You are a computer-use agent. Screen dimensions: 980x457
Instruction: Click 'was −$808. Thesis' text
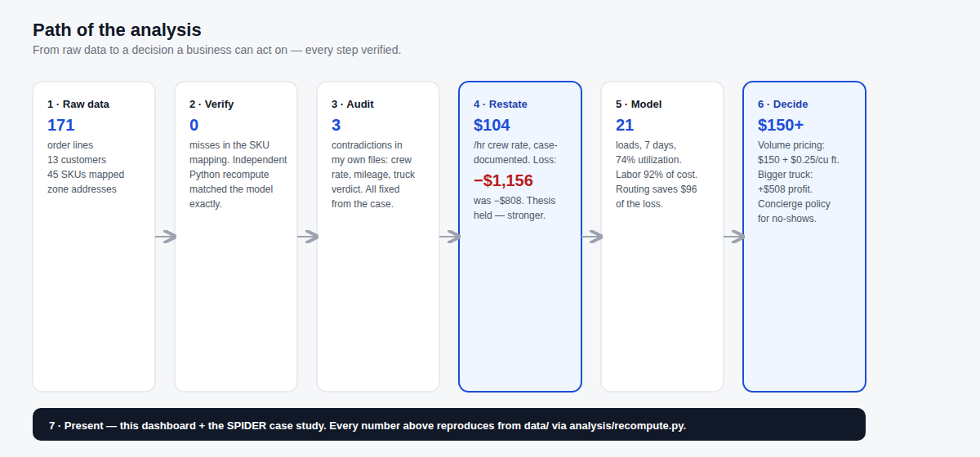pyautogui.click(x=514, y=201)
